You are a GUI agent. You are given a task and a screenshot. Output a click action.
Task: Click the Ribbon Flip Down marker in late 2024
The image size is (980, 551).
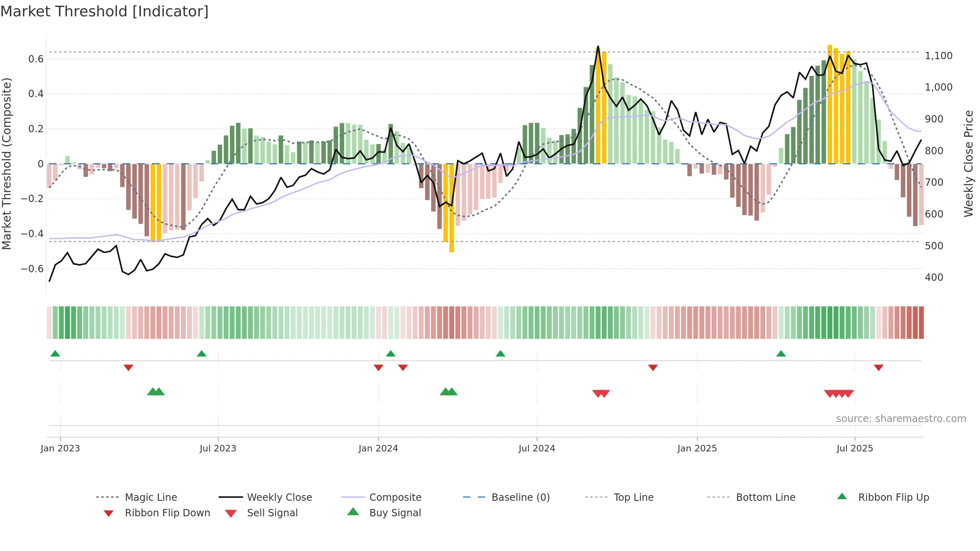[x=653, y=368]
